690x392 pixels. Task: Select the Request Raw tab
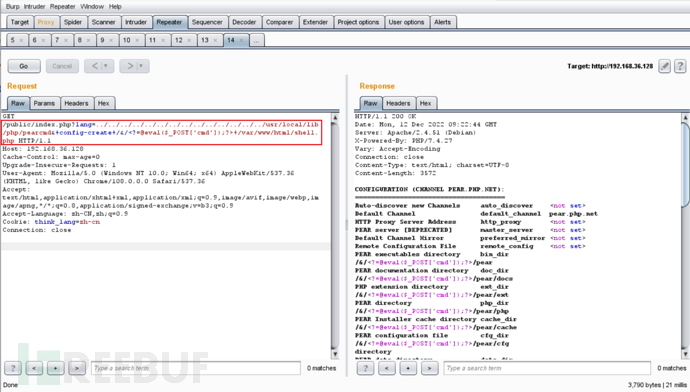tap(18, 103)
